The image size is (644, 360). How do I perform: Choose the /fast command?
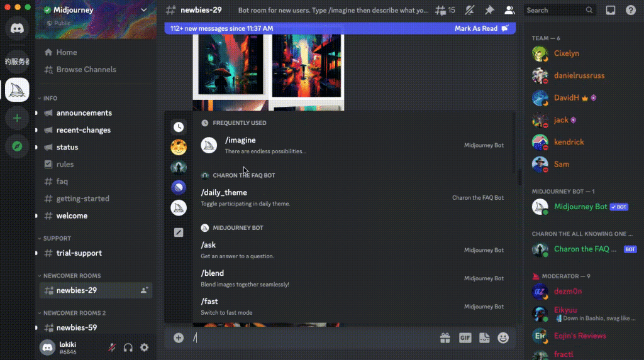pyautogui.click(x=352, y=306)
